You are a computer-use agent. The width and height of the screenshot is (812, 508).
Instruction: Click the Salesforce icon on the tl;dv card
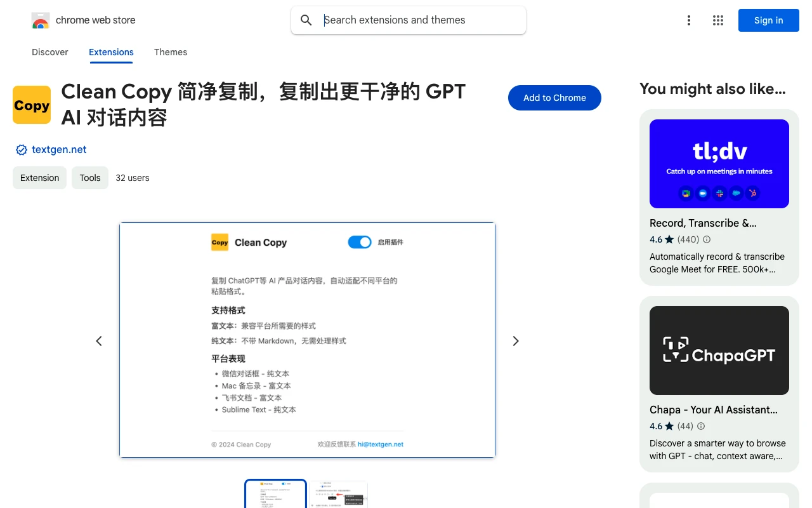coord(736,193)
